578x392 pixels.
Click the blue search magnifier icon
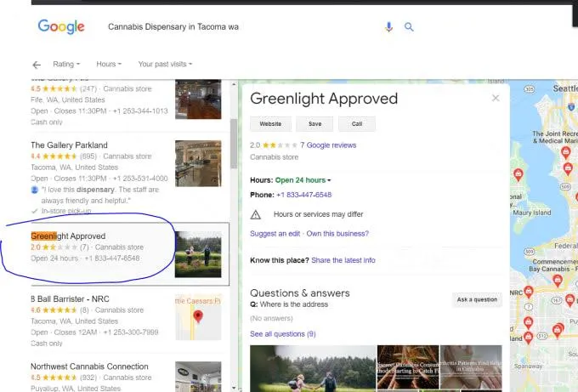click(x=409, y=27)
